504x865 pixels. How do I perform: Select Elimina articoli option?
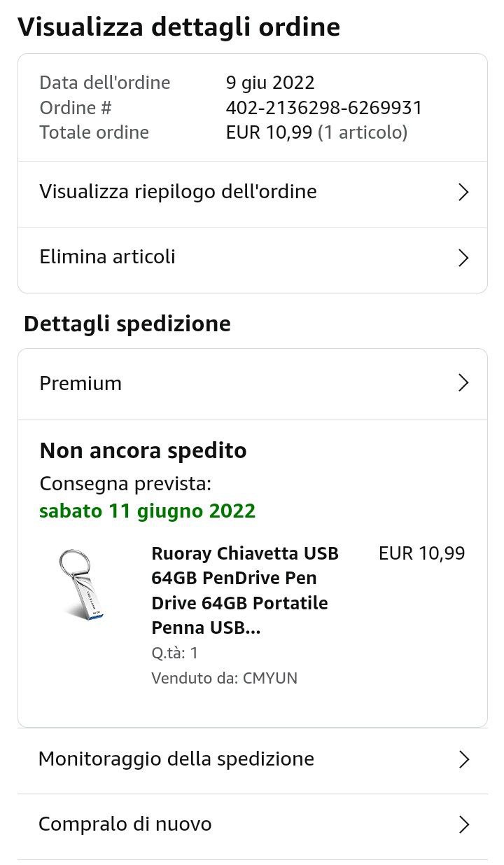[108, 257]
